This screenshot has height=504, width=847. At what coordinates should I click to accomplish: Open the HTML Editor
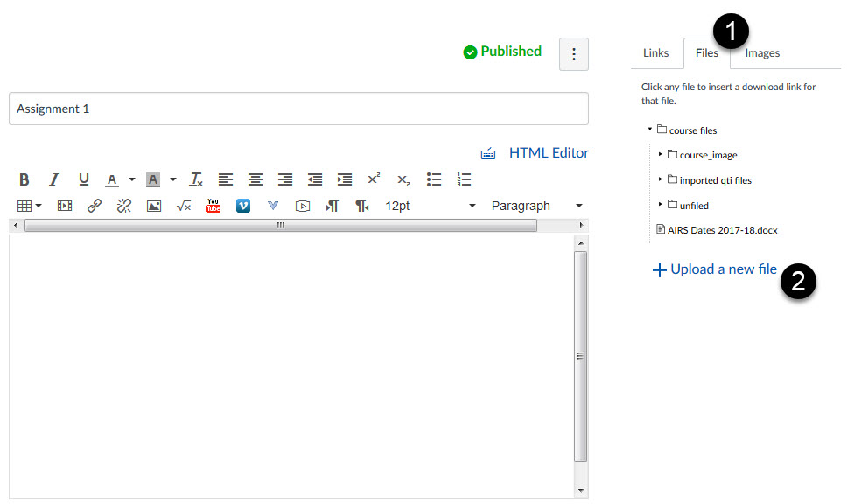549,152
